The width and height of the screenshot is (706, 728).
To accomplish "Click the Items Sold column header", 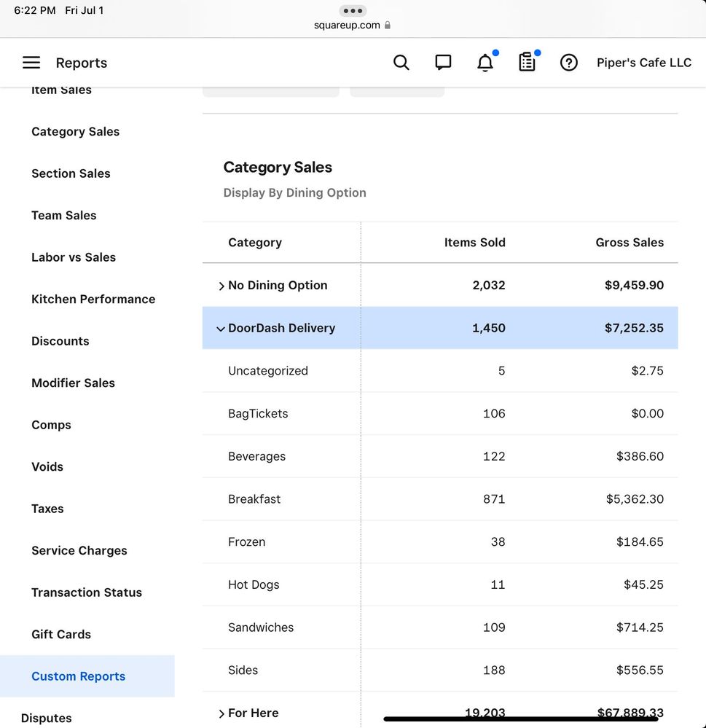I will coord(474,243).
